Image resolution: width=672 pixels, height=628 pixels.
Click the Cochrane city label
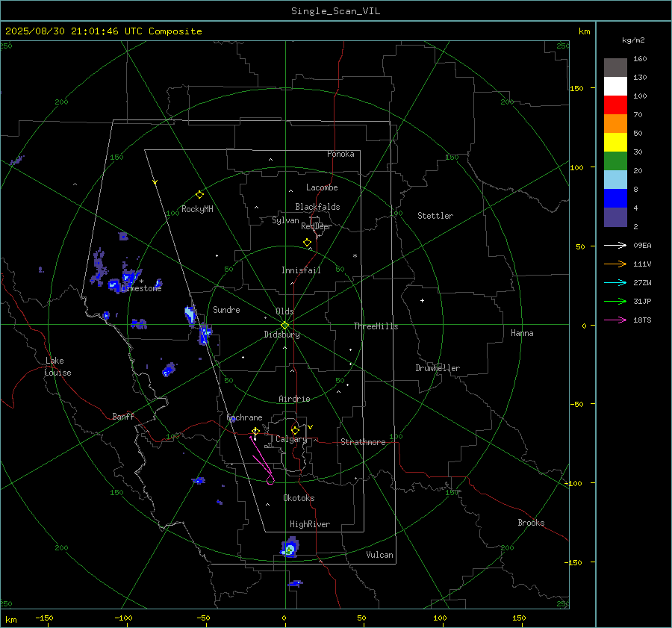pyautogui.click(x=244, y=417)
